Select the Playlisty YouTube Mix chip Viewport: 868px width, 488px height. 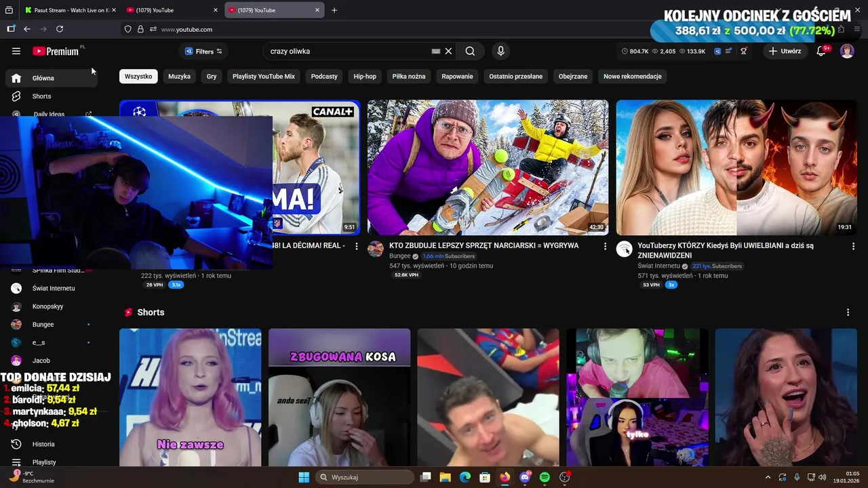coord(264,77)
